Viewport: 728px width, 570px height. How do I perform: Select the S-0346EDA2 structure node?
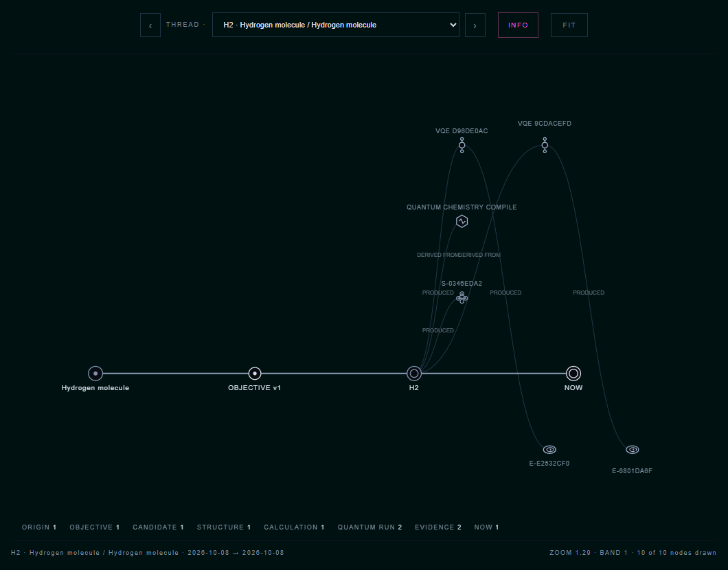[x=462, y=297]
